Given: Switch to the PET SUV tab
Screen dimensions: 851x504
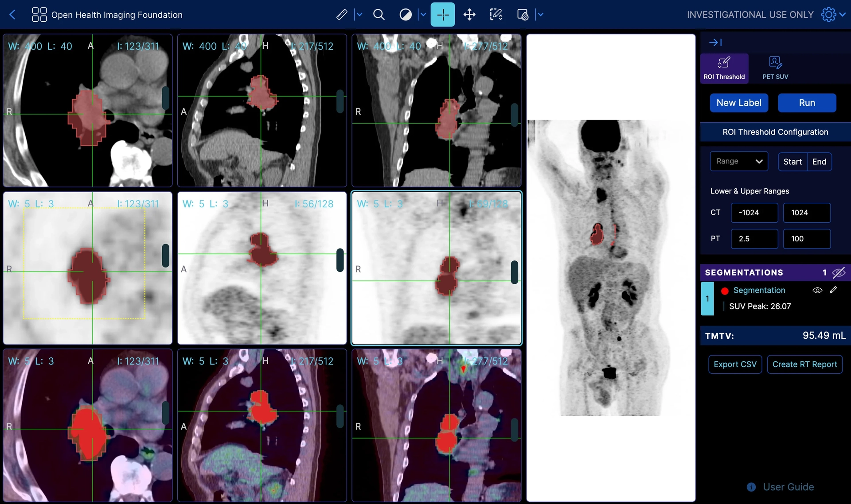Looking at the screenshot, I should tap(775, 68).
